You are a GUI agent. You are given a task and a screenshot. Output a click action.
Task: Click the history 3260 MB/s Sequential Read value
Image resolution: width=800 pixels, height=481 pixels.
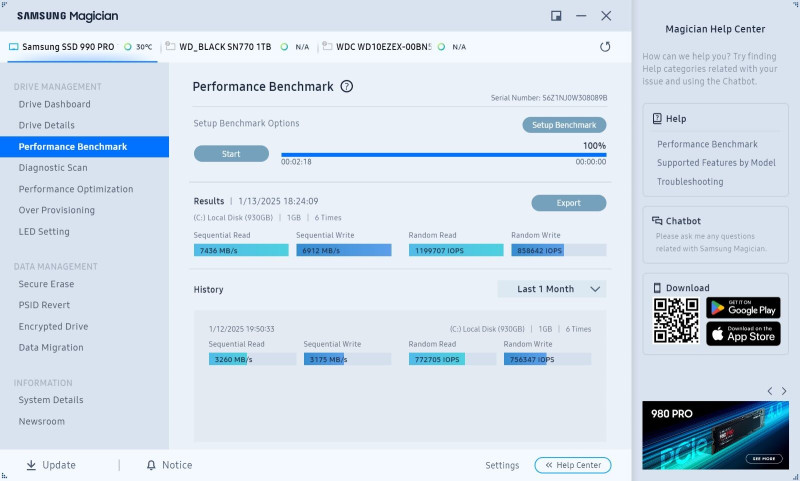(x=233, y=360)
